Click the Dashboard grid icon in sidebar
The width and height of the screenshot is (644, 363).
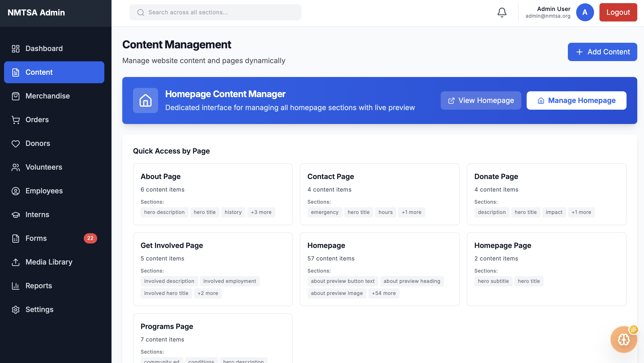(x=15, y=49)
